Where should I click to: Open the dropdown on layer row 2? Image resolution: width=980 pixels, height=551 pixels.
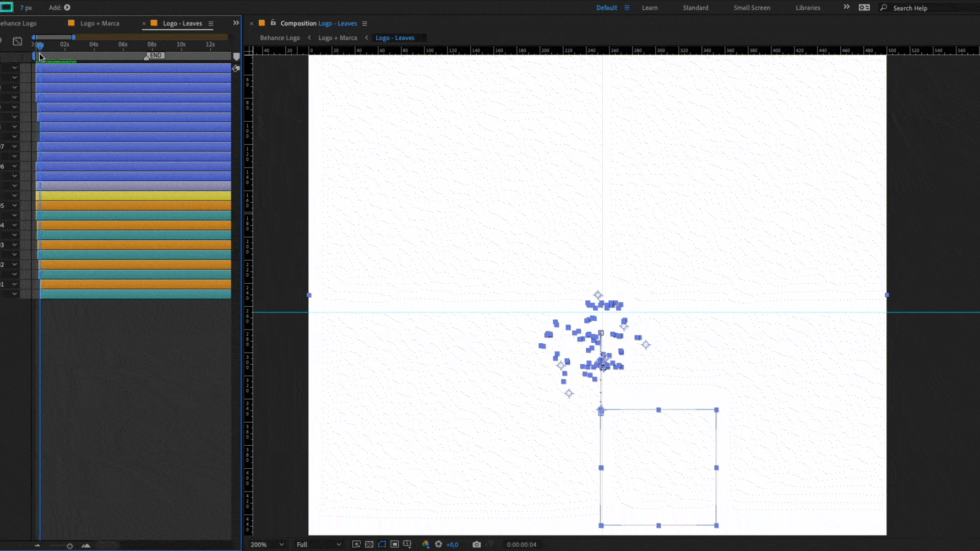[14, 264]
